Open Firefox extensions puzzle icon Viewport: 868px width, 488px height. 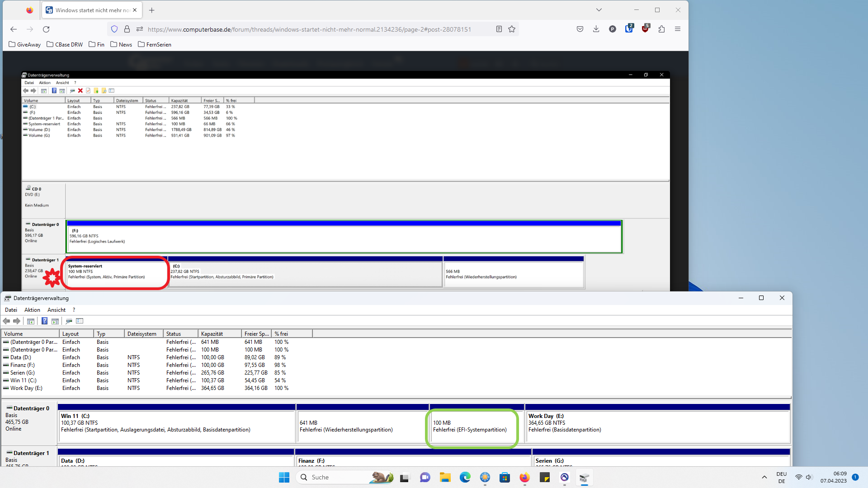[661, 29]
